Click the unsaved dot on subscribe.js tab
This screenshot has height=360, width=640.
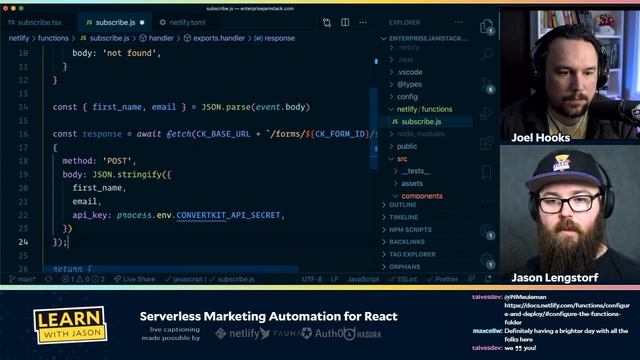click(x=142, y=23)
